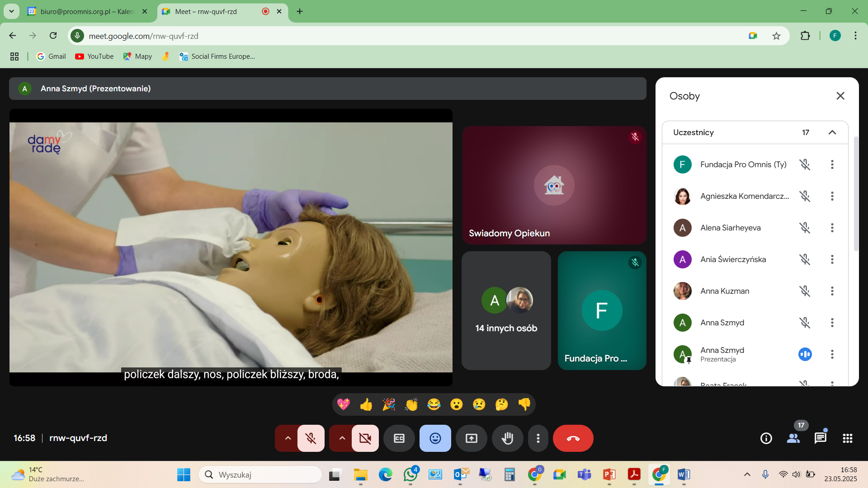This screenshot has height=488, width=868.
Task: Open meeting details info icon
Action: 766,438
